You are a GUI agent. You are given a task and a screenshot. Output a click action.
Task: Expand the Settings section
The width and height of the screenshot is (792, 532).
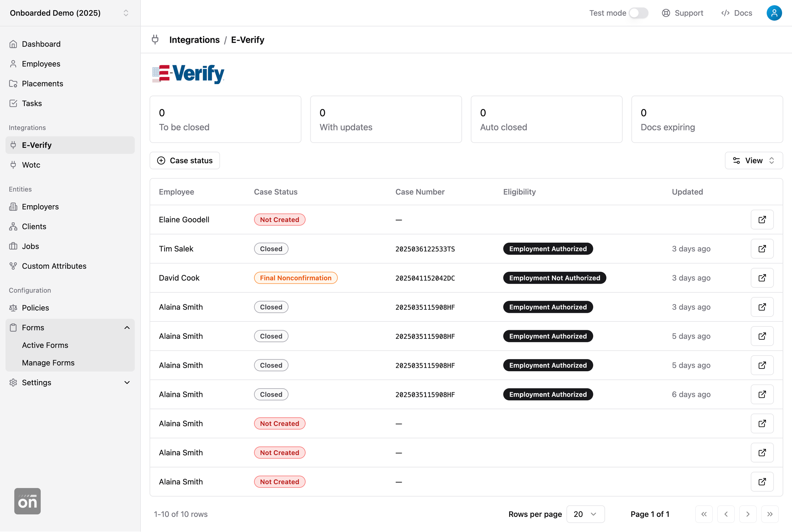pyautogui.click(x=70, y=382)
